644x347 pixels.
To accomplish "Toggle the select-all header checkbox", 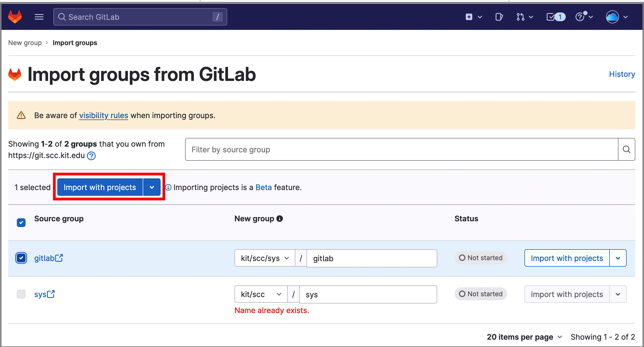I will coord(21,223).
